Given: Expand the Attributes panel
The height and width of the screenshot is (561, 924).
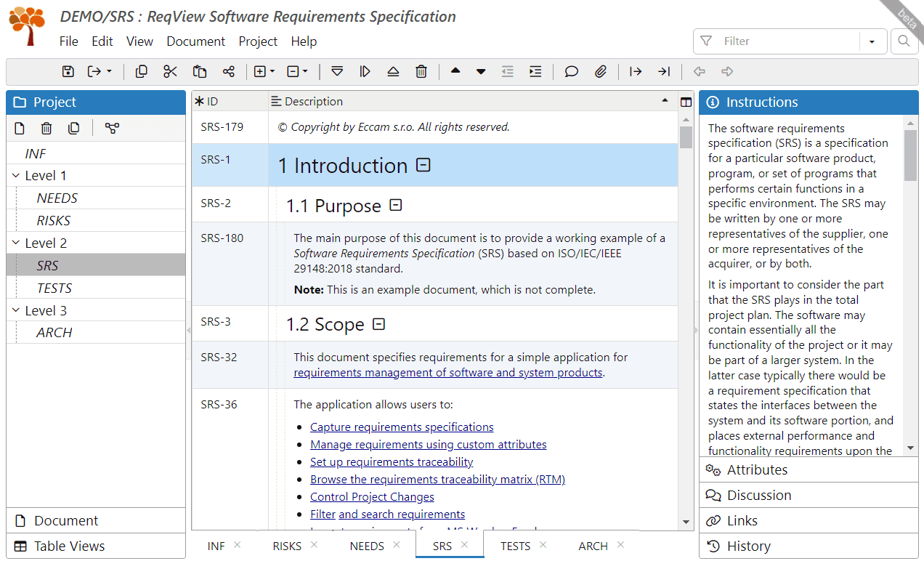Looking at the screenshot, I should click(x=808, y=470).
